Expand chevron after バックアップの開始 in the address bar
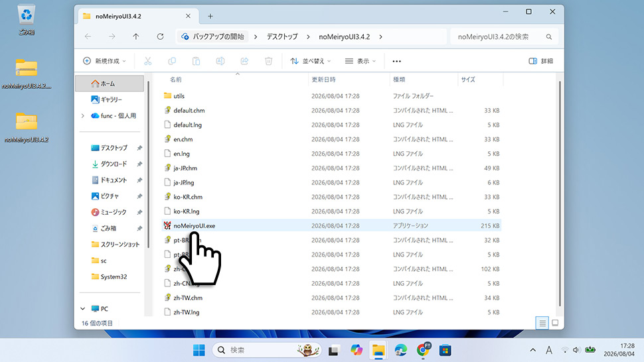The height and width of the screenshot is (362, 644). (256, 37)
